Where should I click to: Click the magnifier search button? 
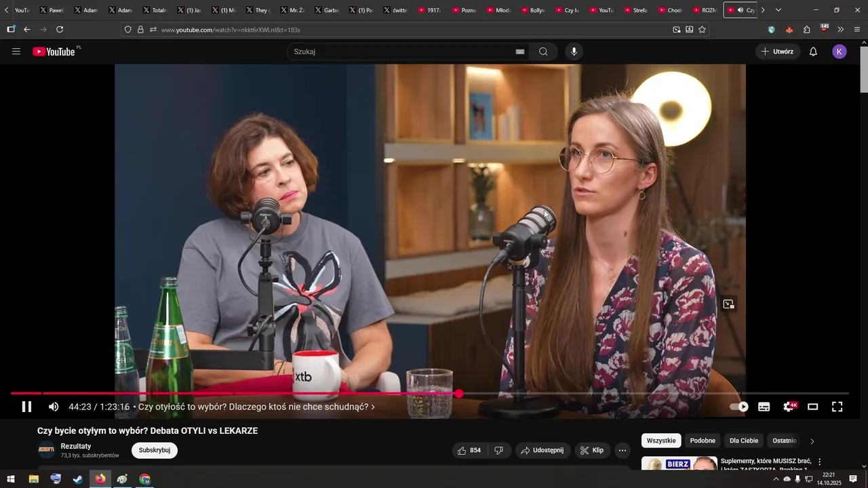coord(543,52)
